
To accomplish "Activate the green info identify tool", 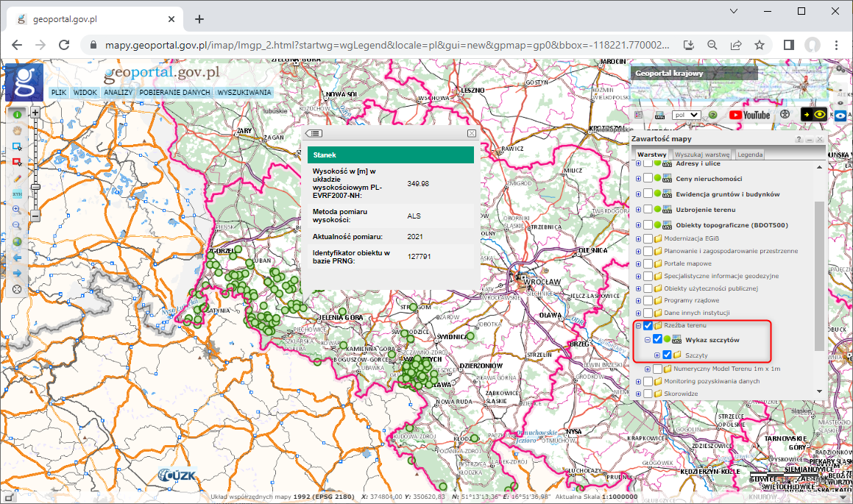I will (16, 115).
